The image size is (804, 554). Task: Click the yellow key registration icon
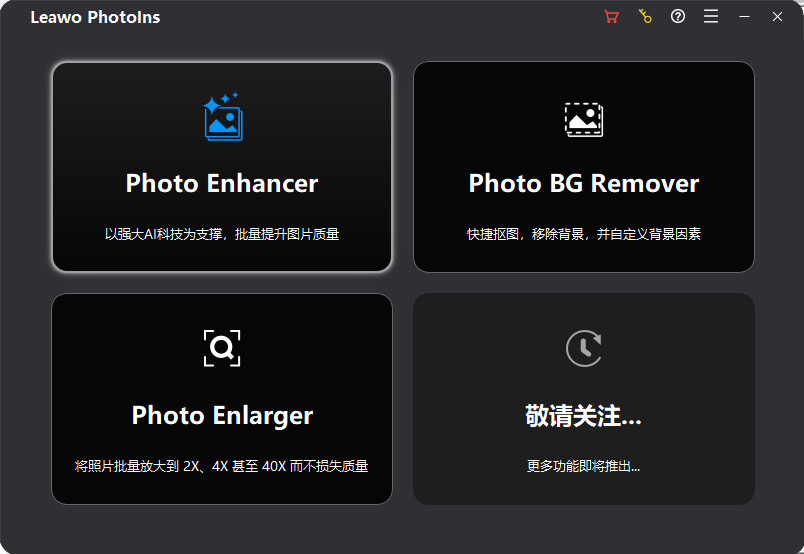click(x=645, y=16)
